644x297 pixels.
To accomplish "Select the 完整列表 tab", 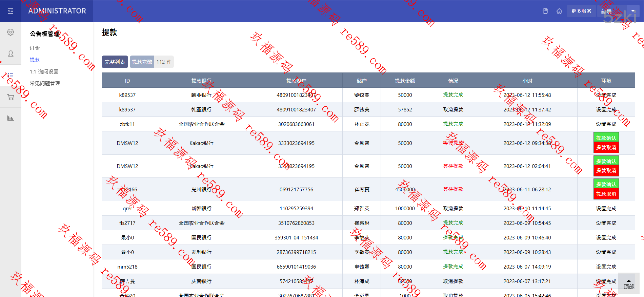I will point(115,62).
